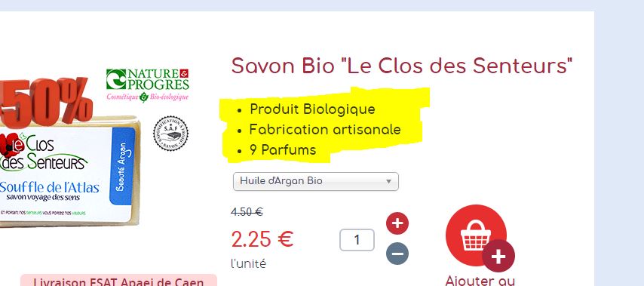This screenshot has width=644, height=286.
Task: Click the grey minus quantity button
Action: pos(397,253)
